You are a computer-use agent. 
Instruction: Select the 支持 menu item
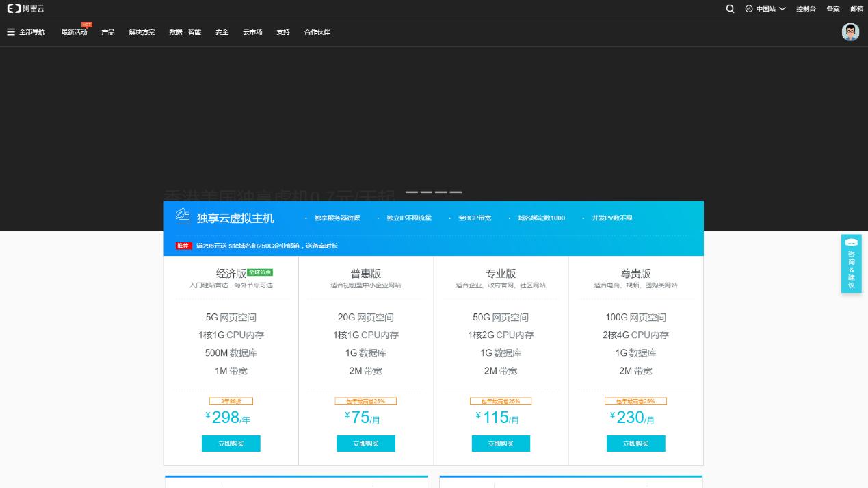coord(282,32)
